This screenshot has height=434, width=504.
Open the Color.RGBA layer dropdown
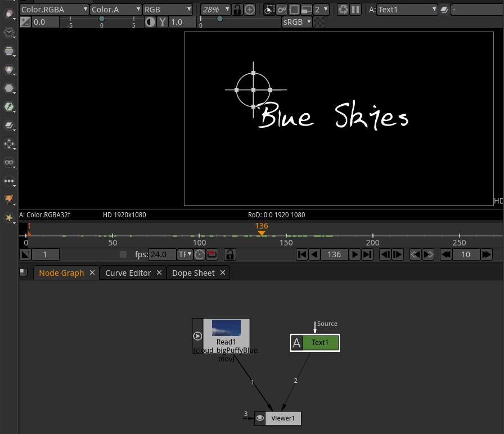(x=54, y=10)
